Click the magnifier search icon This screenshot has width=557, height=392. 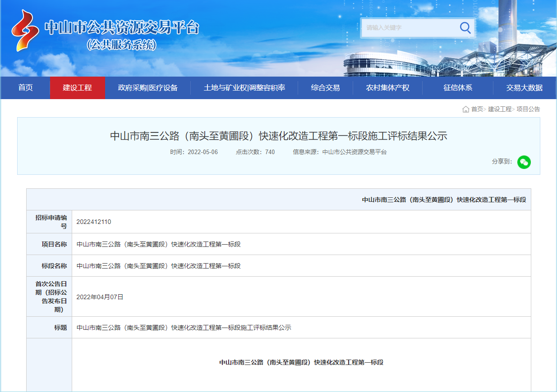click(465, 28)
